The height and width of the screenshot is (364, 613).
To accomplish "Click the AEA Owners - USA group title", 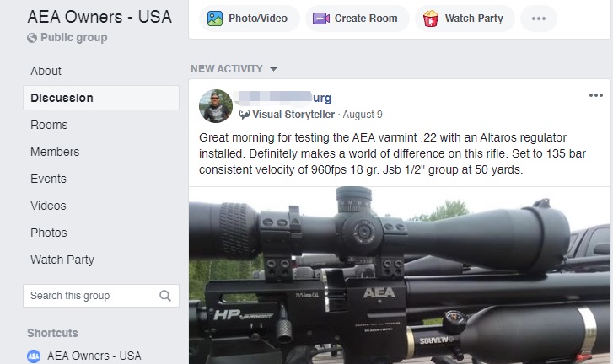I will (x=99, y=17).
